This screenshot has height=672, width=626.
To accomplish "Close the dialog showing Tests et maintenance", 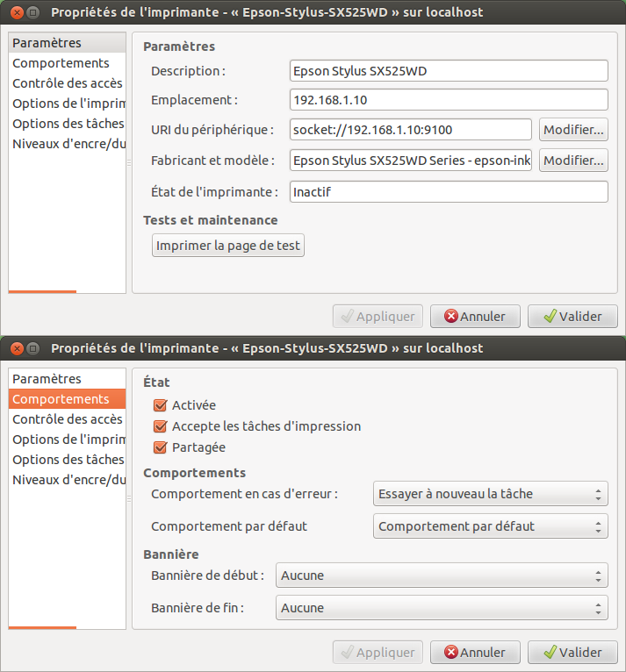I will [x=13, y=12].
